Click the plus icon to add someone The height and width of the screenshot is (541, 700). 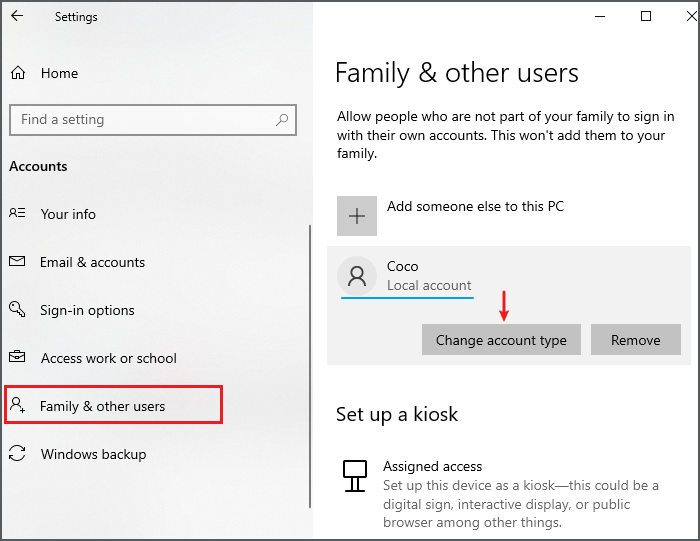point(357,216)
